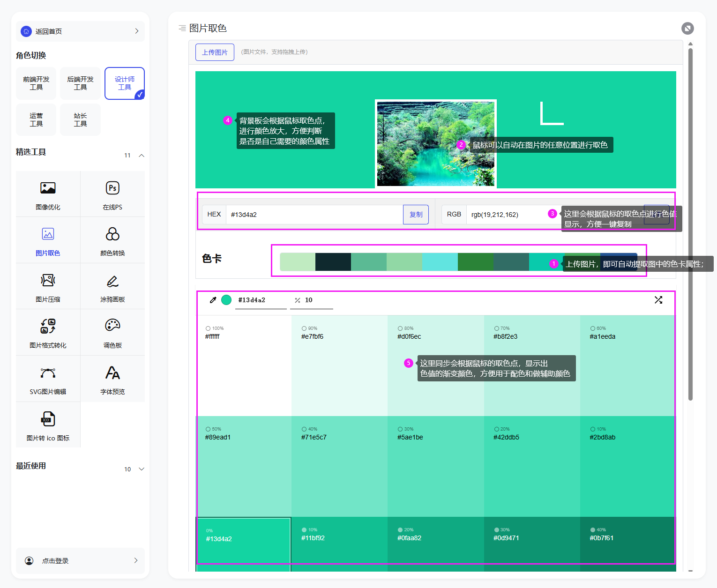Switch role to 运营工具
This screenshot has width=717, height=588.
tap(36, 120)
